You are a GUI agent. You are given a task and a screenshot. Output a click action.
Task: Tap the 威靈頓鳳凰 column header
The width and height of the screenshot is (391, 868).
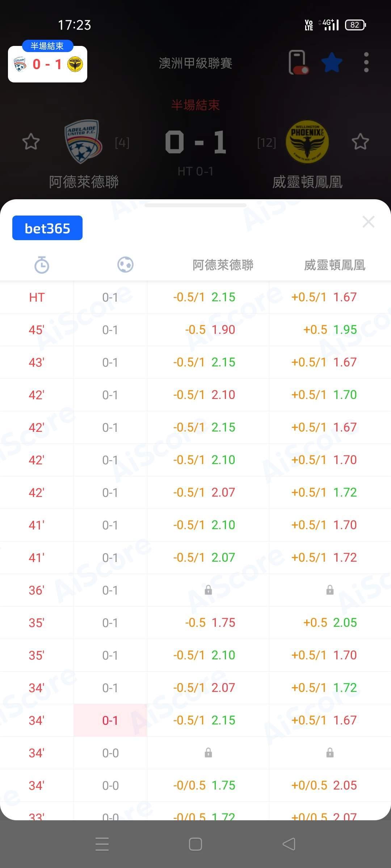335,265
